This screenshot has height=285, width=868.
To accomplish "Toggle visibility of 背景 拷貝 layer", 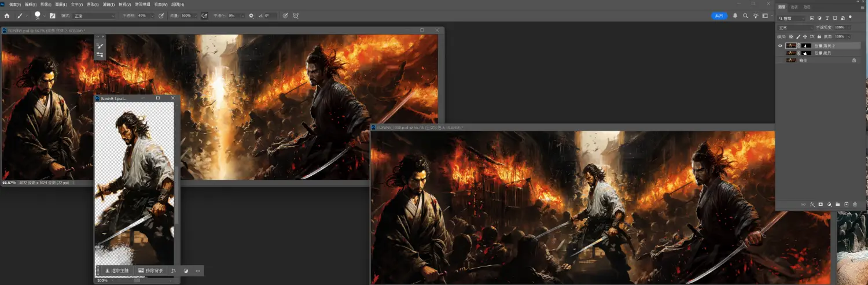I will click(x=780, y=53).
